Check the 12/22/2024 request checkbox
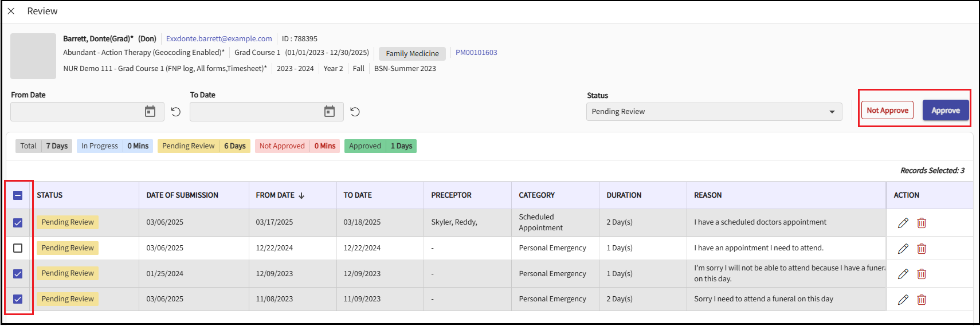Screen dimensions: 980x326 [18, 248]
